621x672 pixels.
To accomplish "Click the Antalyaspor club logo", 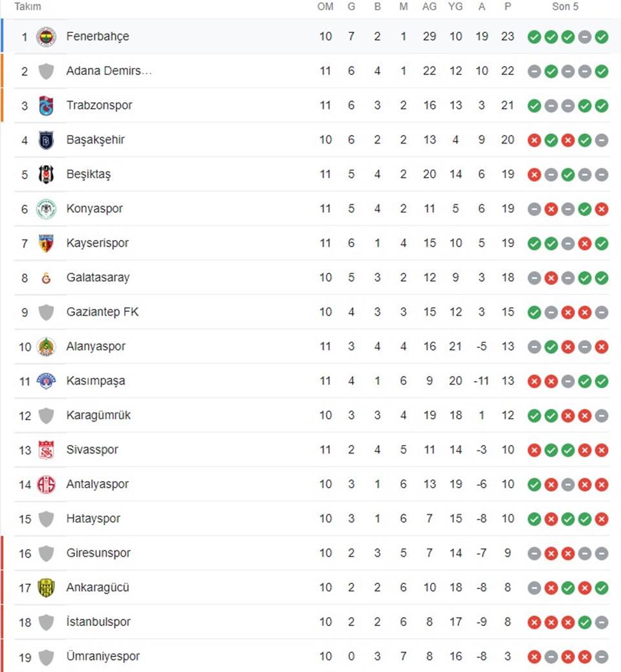I will 46,484.
